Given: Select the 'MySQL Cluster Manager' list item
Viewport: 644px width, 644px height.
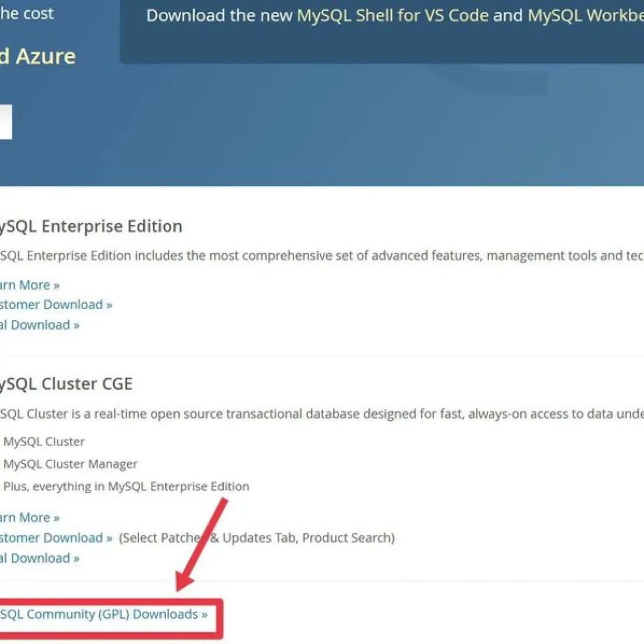Looking at the screenshot, I should [70, 464].
